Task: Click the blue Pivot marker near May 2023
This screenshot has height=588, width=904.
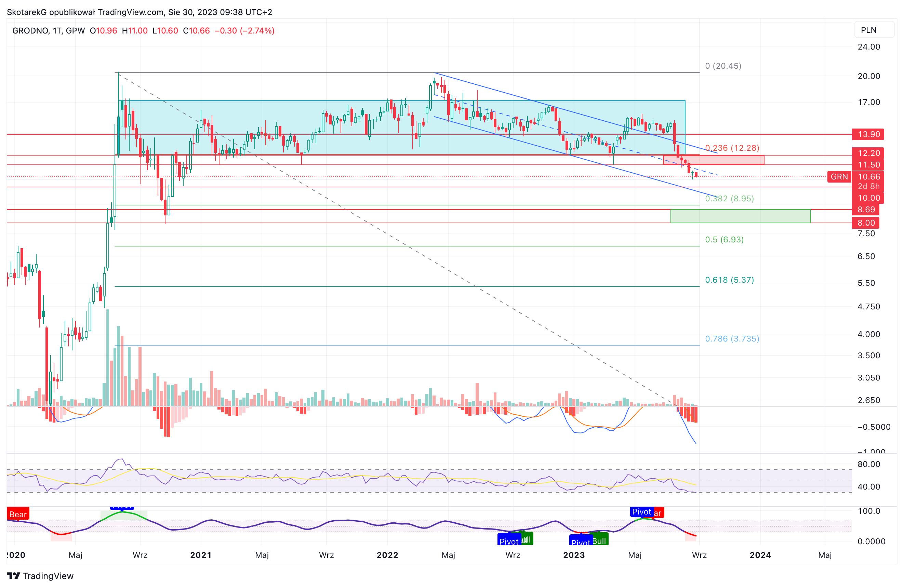Action: (641, 512)
